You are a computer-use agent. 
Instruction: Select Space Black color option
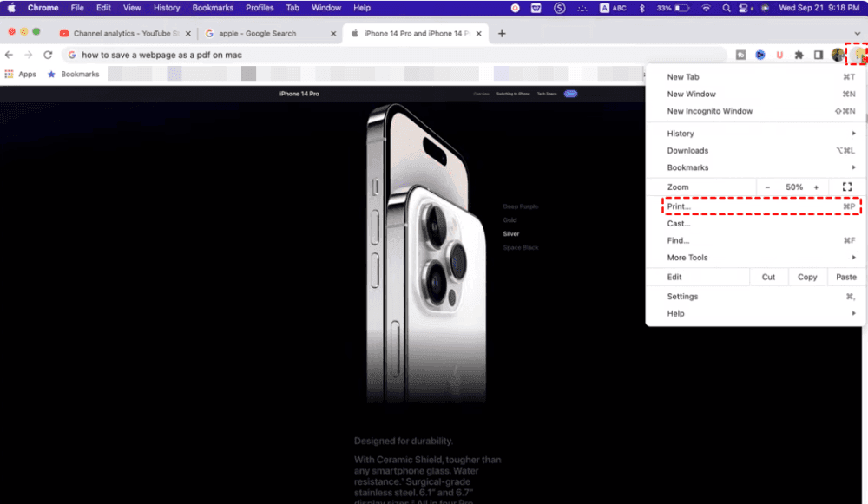click(520, 248)
